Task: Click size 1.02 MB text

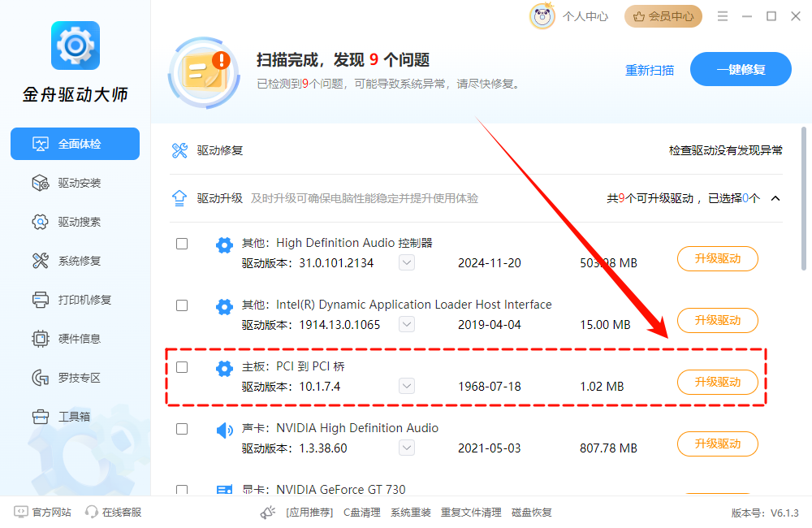Action: [602, 387]
